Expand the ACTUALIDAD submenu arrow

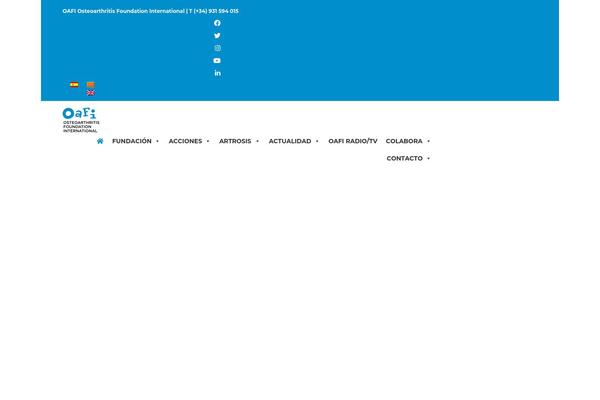(x=317, y=141)
